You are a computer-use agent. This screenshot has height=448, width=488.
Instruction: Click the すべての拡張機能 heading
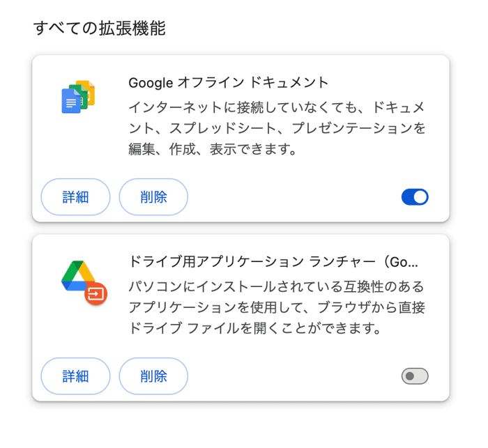click(99, 29)
